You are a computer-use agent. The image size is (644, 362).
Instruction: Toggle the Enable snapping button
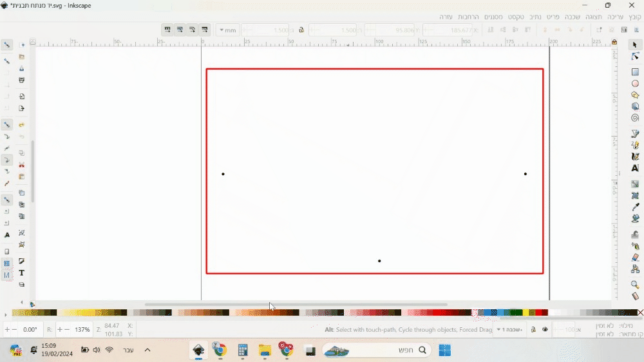point(7,44)
